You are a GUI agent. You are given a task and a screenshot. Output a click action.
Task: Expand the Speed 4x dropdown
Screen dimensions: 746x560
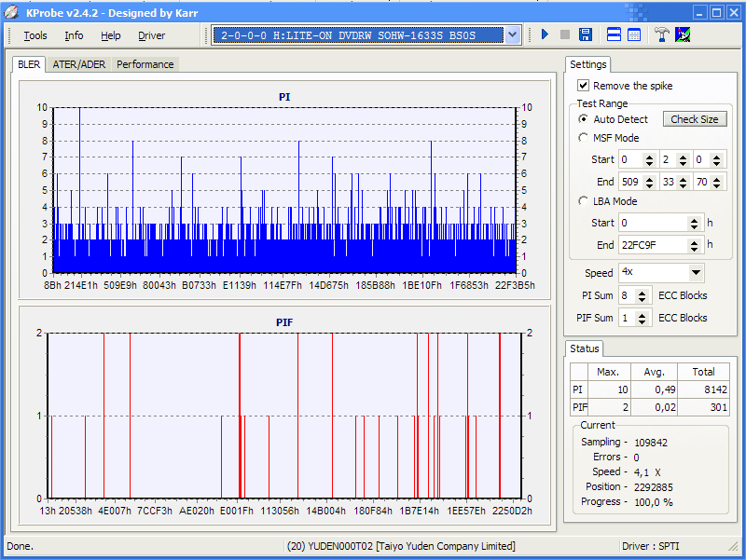pyautogui.click(x=696, y=272)
